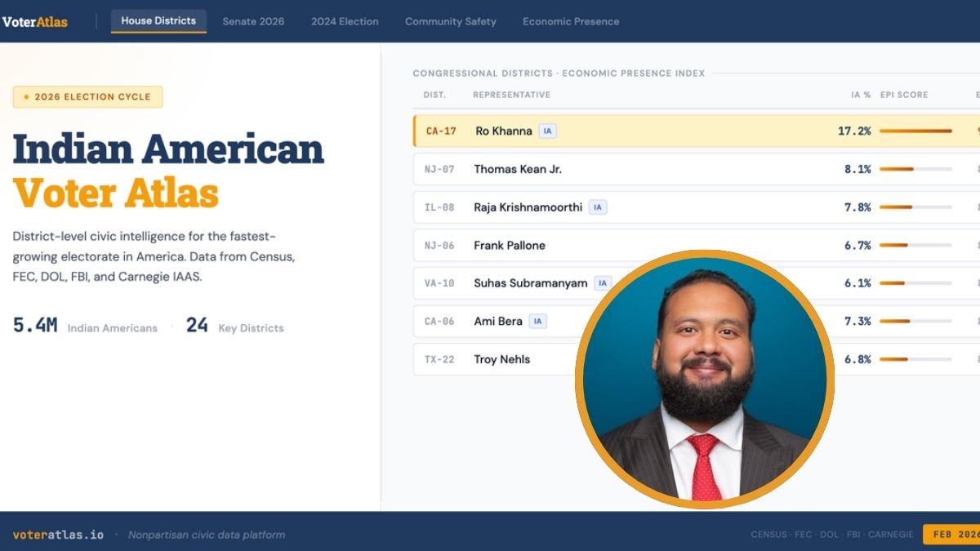
Task: Open the House Districts tab
Action: click(158, 21)
